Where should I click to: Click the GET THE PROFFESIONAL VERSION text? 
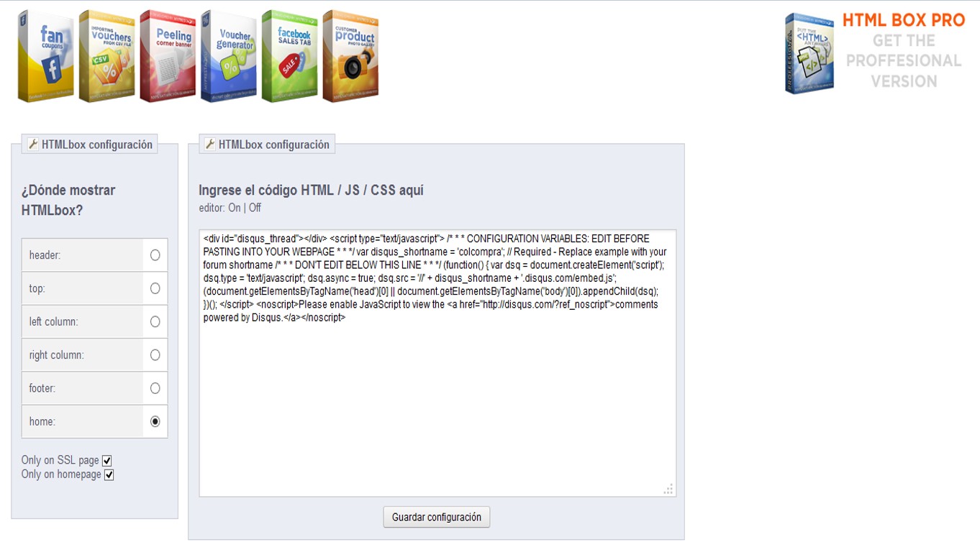point(904,61)
